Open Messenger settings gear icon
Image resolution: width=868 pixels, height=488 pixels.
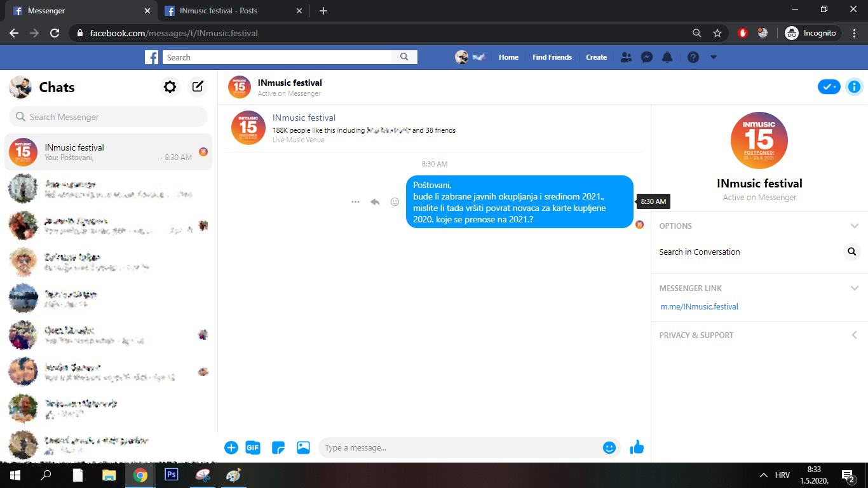(170, 87)
